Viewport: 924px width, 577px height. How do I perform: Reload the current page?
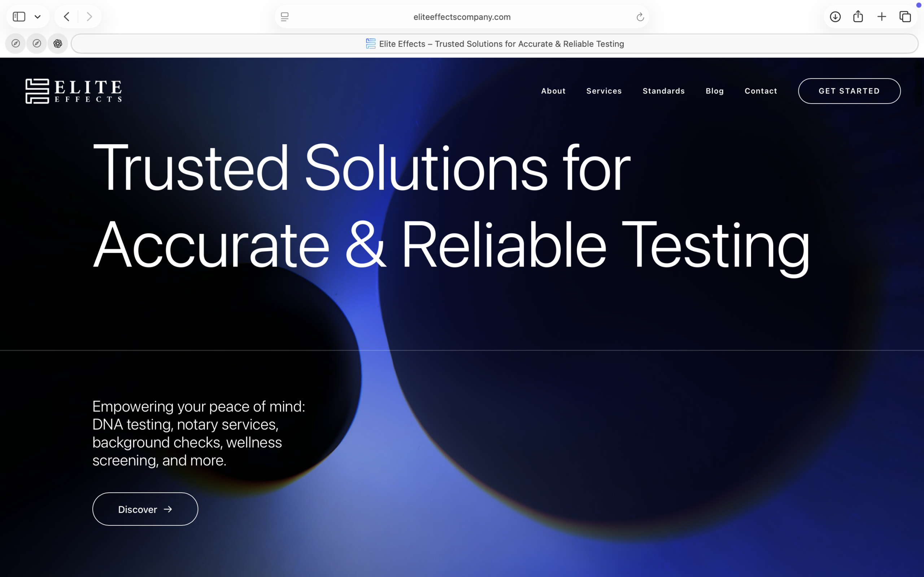pyautogui.click(x=640, y=17)
